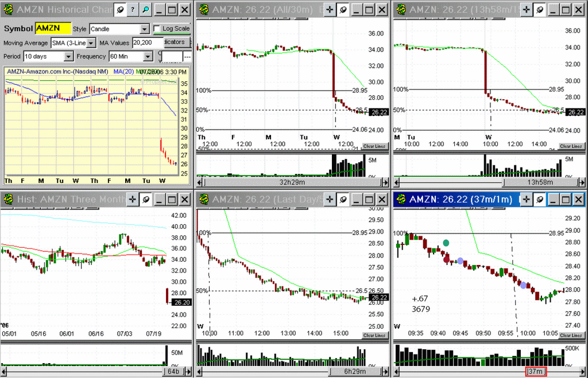Click the dark red dot marker in 37m/1m chart
The image size is (588, 378).
[446, 259]
